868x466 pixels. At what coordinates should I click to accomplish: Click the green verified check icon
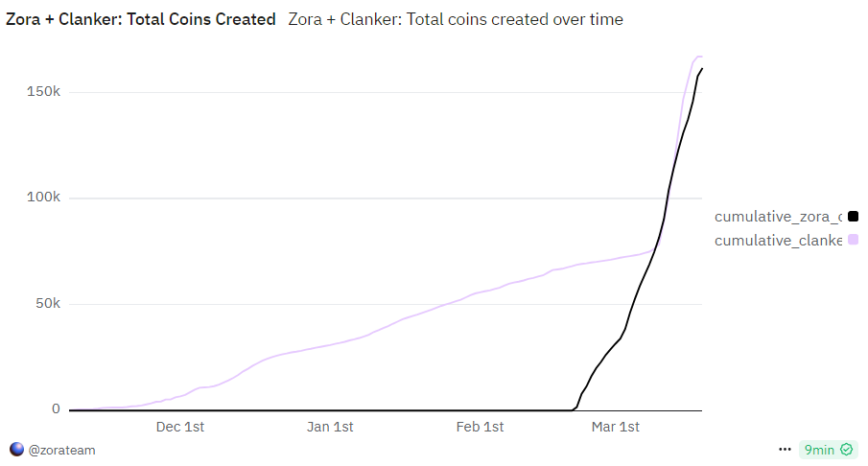846,449
